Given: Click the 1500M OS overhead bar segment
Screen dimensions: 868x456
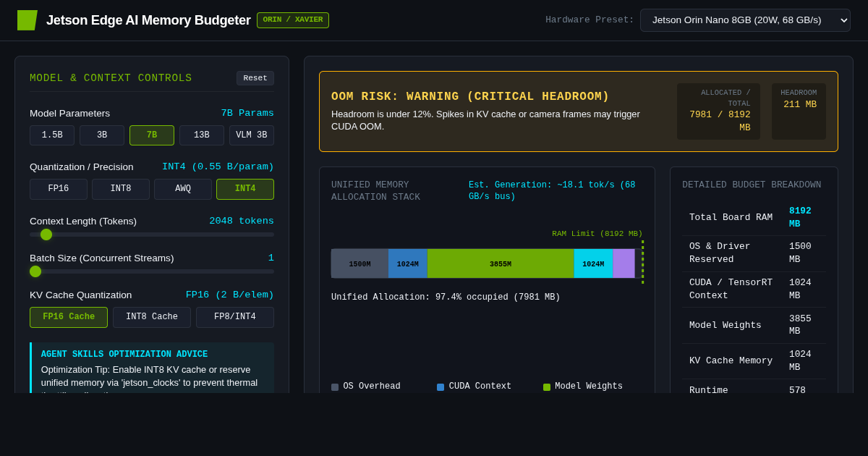Looking at the screenshot, I should tap(359, 263).
